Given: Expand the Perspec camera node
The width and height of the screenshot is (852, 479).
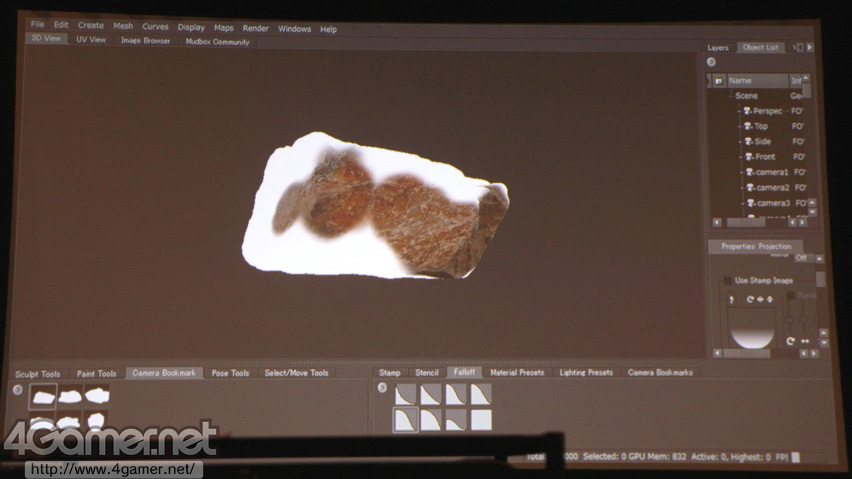Looking at the screenshot, I should click(740, 111).
